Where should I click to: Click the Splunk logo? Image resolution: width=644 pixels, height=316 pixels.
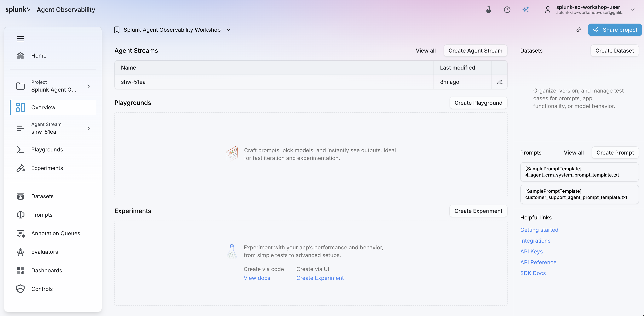(18, 9)
